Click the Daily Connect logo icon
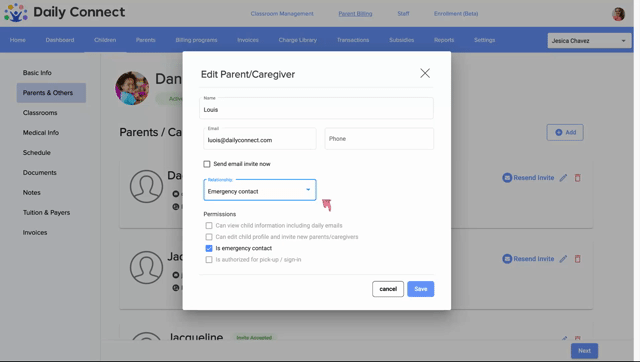 [x=16, y=13]
